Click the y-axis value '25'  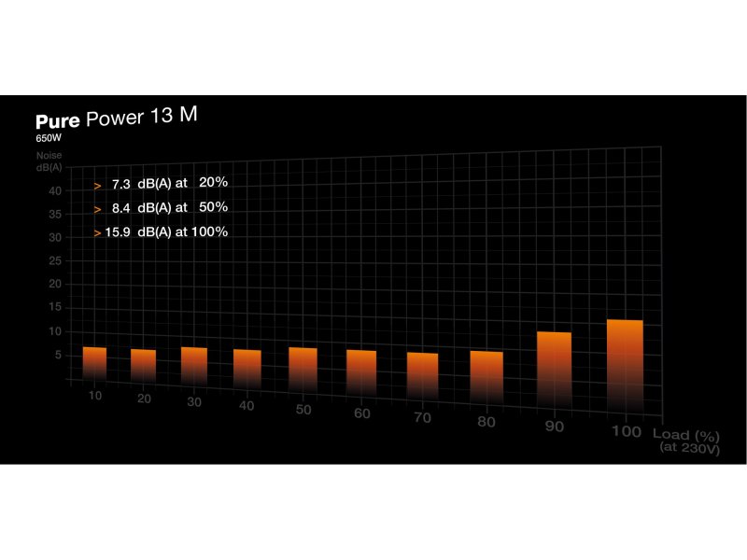coord(55,261)
